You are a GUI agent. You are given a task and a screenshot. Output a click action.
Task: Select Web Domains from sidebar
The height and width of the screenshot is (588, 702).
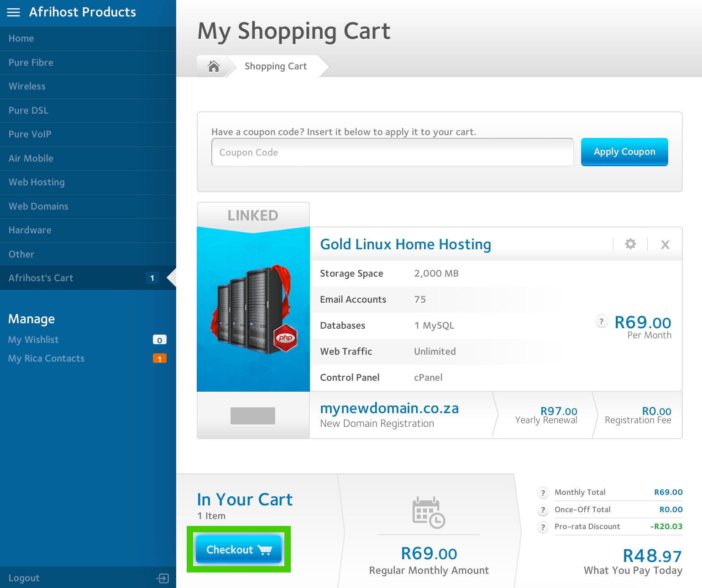(x=38, y=206)
